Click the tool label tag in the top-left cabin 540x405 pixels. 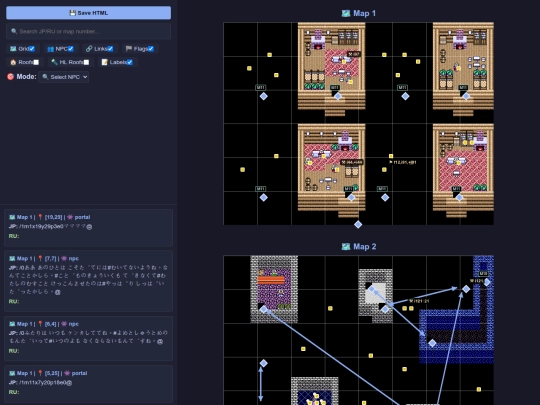point(354,54)
